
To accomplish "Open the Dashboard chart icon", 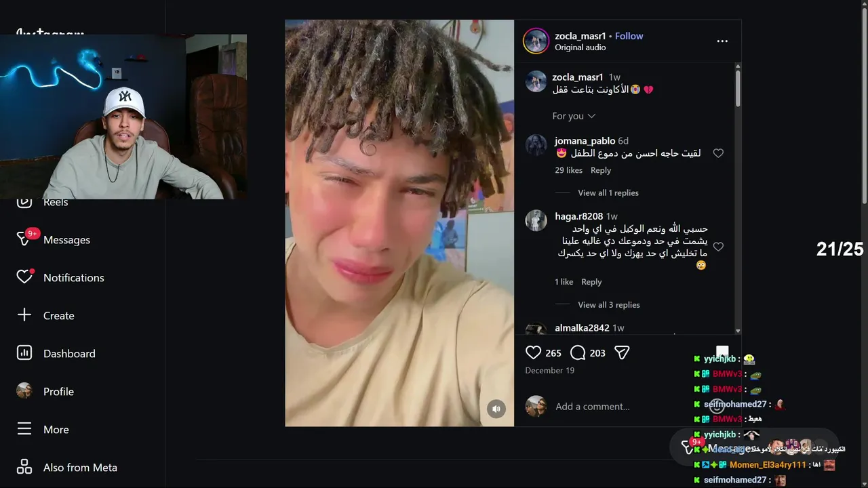I will coord(24,353).
